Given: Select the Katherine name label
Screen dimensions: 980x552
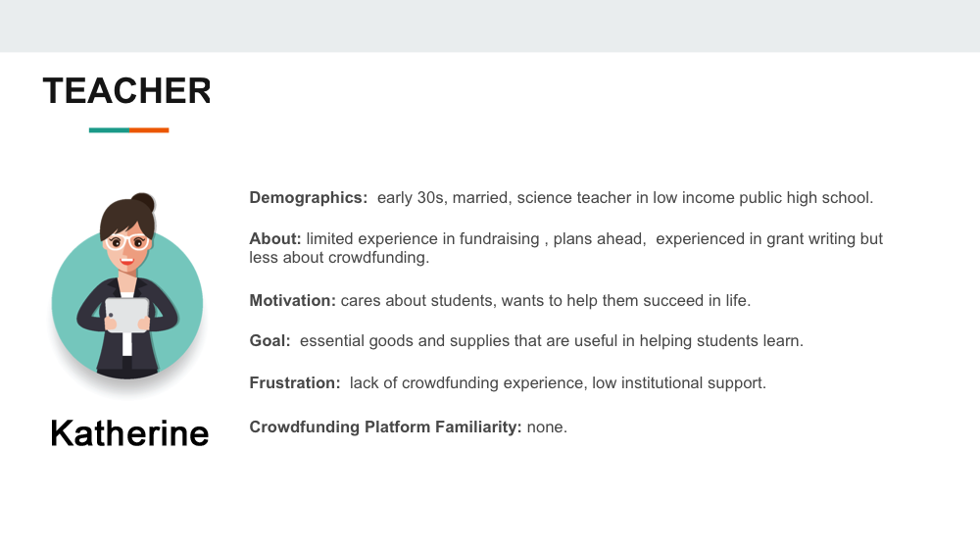Looking at the screenshot, I should [129, 432].
